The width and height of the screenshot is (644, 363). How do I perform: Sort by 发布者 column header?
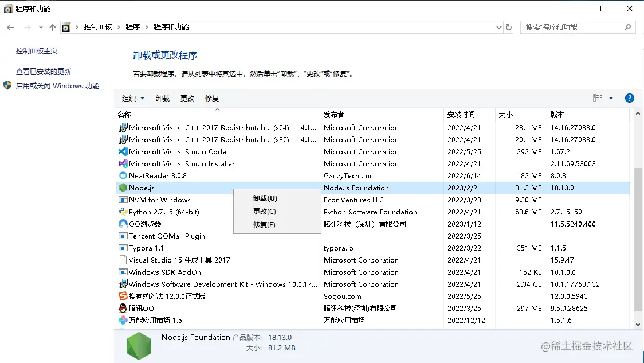[x=382, y=114]
